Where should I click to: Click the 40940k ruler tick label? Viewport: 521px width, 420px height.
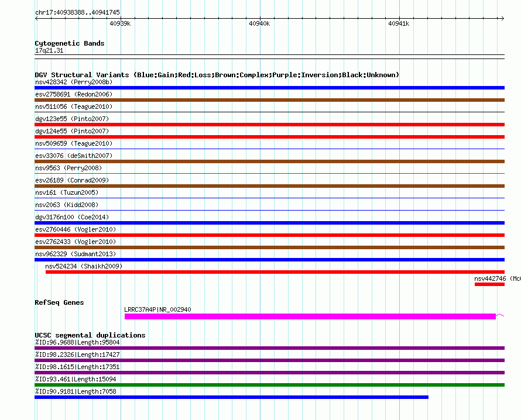(x=259, y=23)
